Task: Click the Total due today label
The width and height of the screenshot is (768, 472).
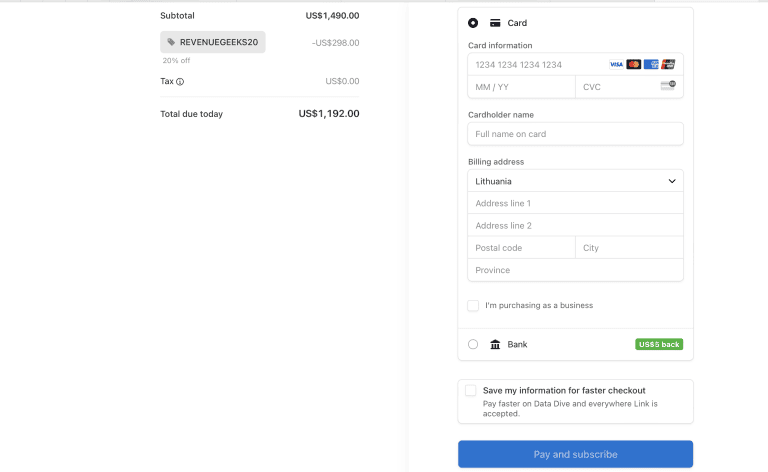Action: (x=192, y=114)
